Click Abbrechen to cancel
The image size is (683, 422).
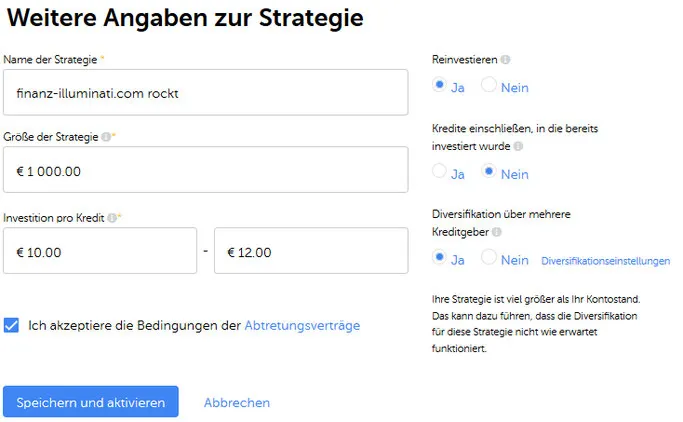[237, 402]
